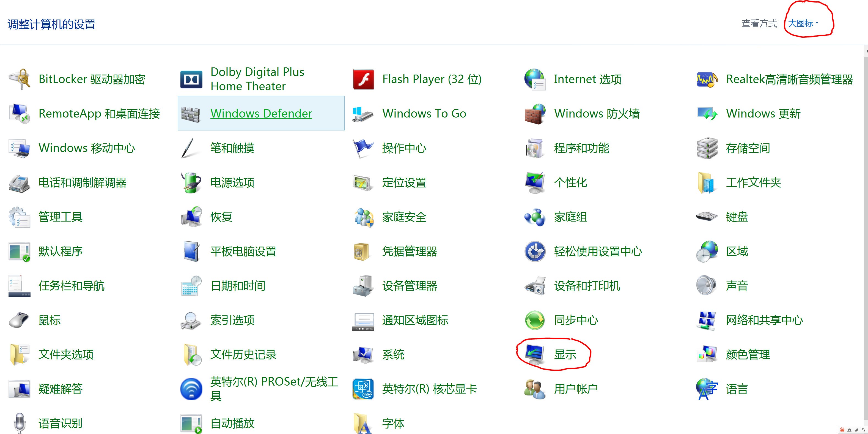
Task: Click the 键盘 link
Action: (737, 217)
